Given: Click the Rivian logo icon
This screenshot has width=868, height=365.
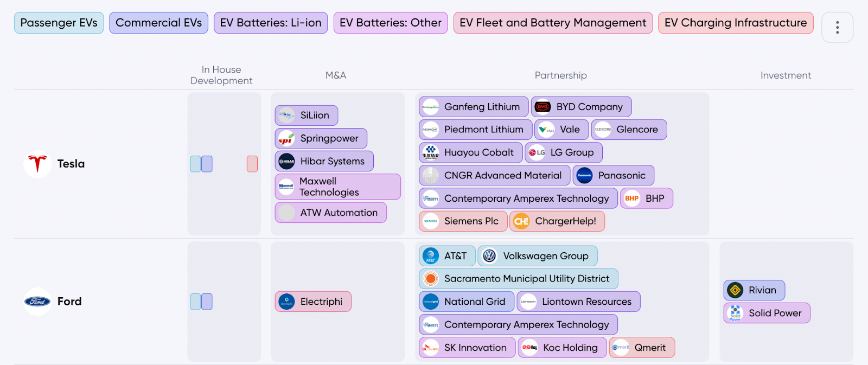Looking at the screenshot, I should tap(735, 290).
